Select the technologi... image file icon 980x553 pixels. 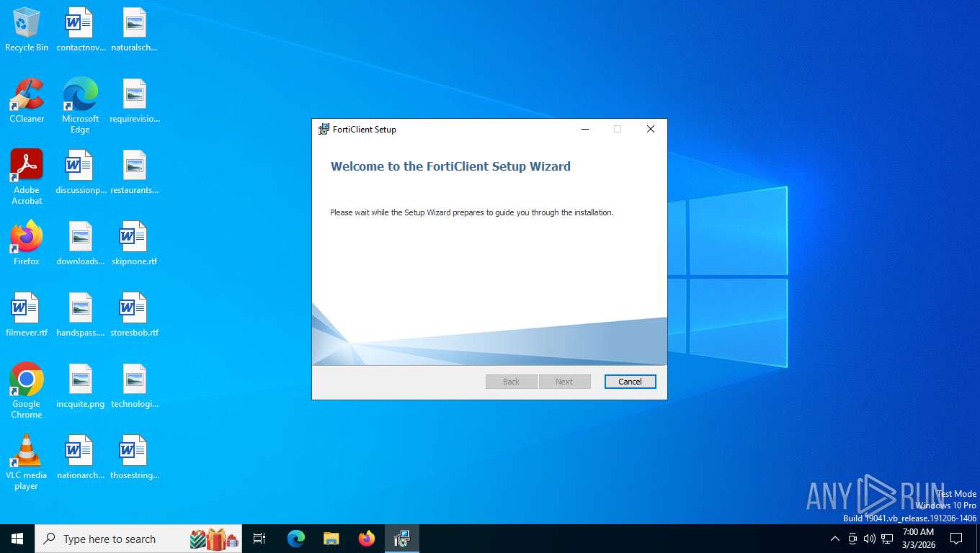(134, 387)
